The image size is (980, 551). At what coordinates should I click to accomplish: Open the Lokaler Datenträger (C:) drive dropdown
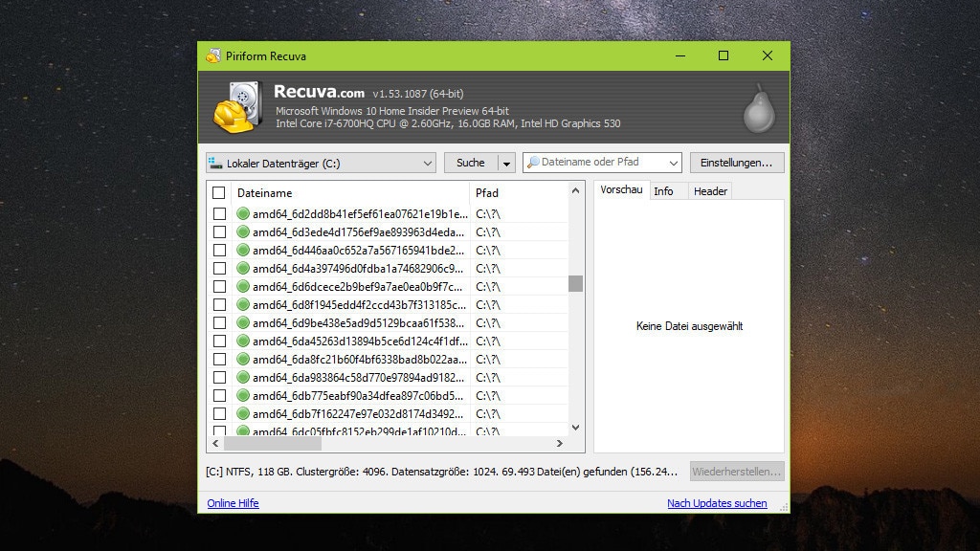pyautogui.click(x=321, y=163)
